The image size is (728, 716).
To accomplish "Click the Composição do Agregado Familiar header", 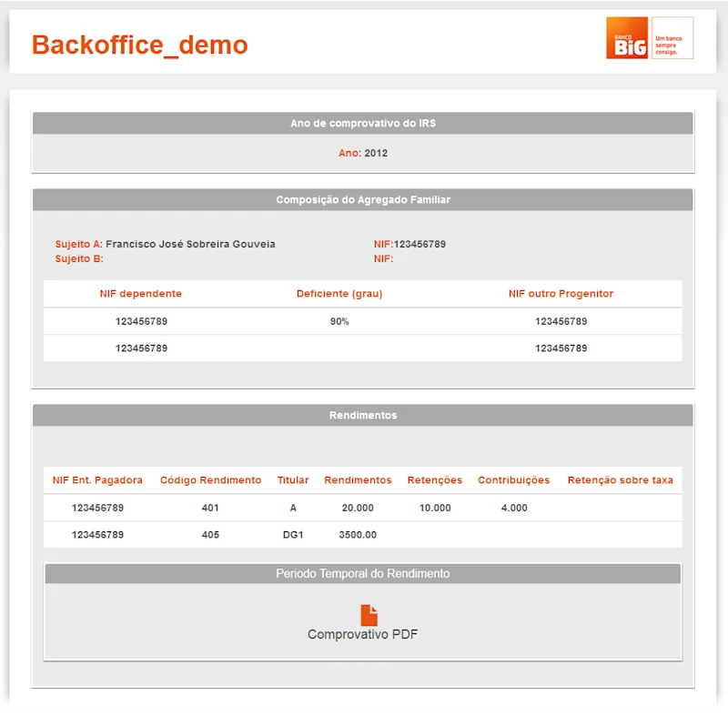I will (362, 199).
